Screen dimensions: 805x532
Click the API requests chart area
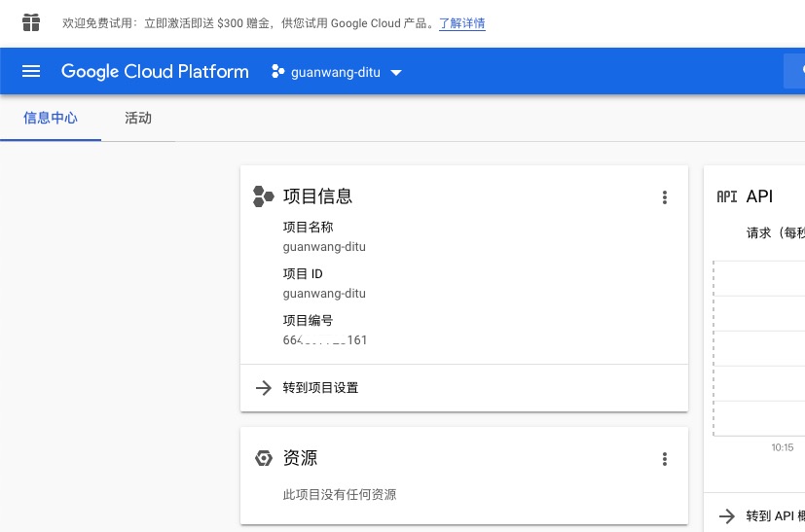click(x=759, y=348)
